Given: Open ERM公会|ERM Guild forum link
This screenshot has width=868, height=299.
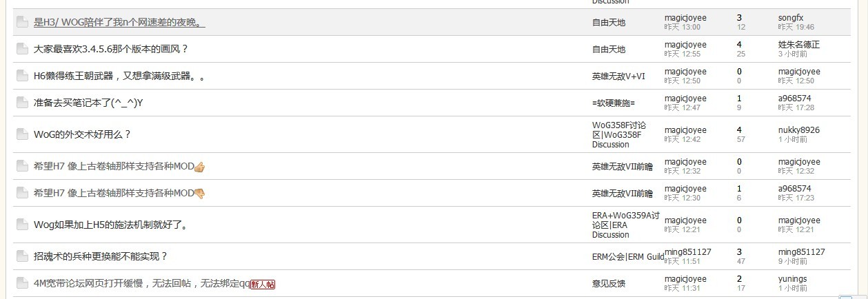Looking at the screenshot, I should click(x=628, y=257).
